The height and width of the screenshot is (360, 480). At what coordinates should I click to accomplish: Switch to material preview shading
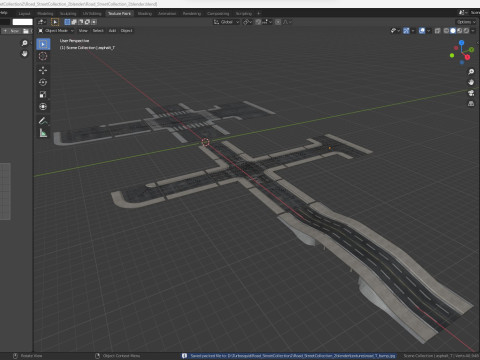(x=460, y=31)
